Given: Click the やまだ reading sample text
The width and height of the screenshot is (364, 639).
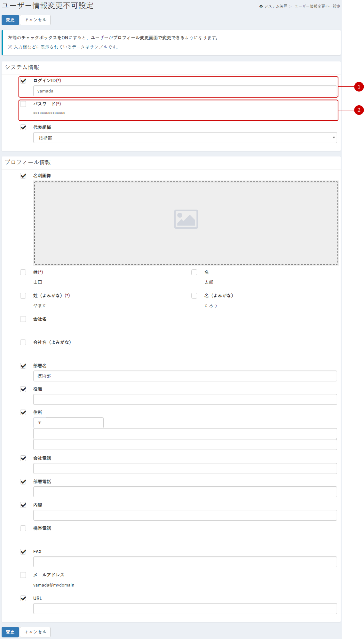Looking at the screenshot, I should 40,306.
